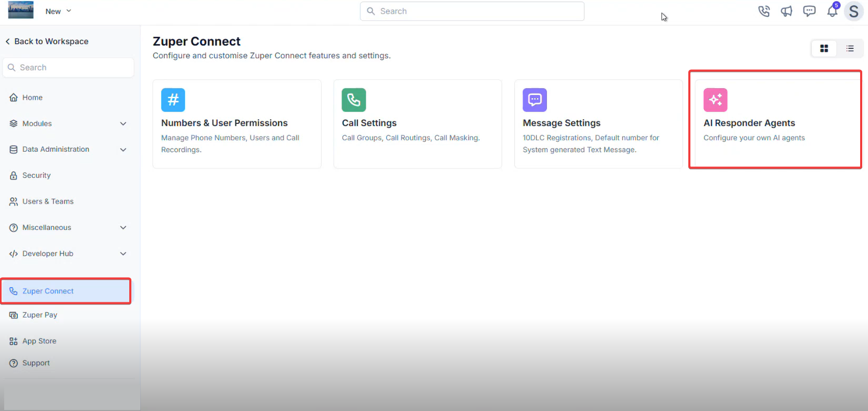
Task: Expand the Modules chevron
Action: tap(123, 124)
